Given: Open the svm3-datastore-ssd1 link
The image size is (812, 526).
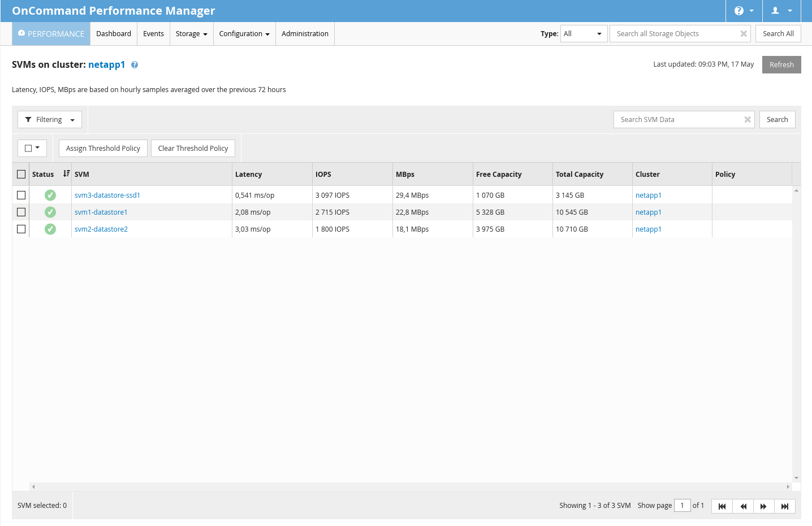Looking at the screenshot, I should [107, 195].
